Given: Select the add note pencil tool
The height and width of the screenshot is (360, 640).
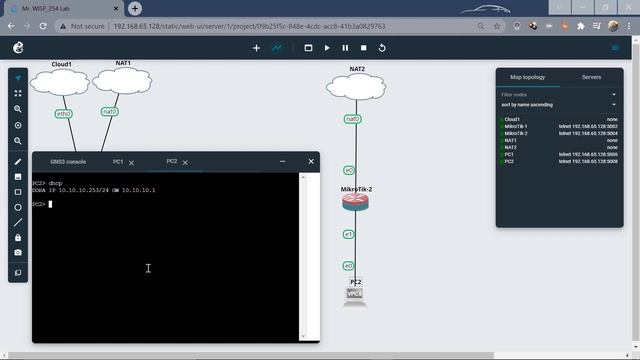Looking at the screenshot, I should [18, 162].
